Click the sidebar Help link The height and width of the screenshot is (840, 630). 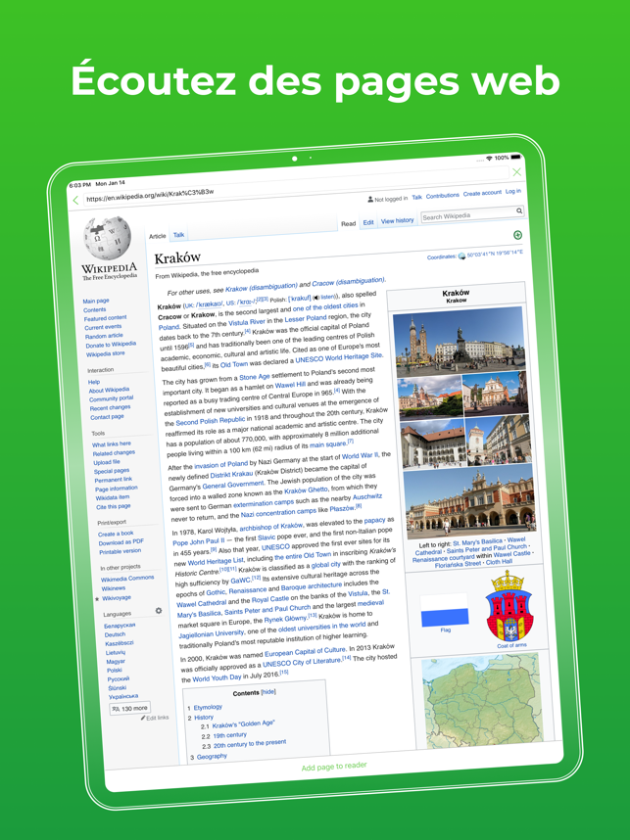coord(94,382)
